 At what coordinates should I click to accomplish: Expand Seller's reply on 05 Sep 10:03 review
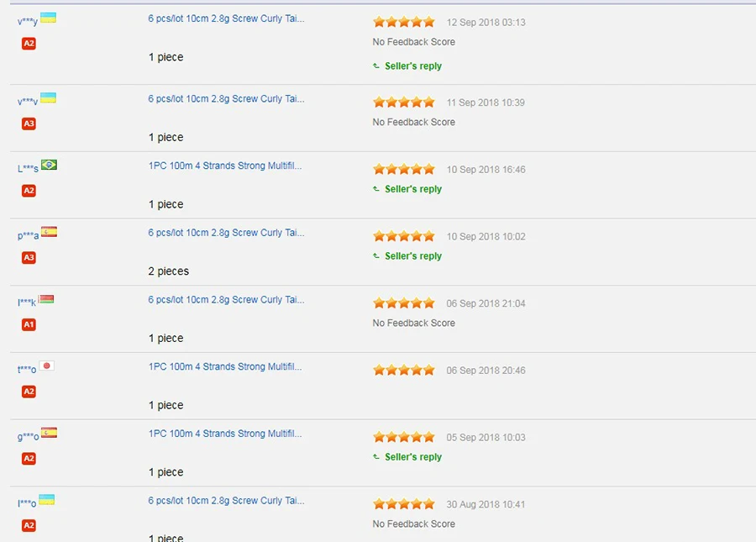[x=407, y=456]
